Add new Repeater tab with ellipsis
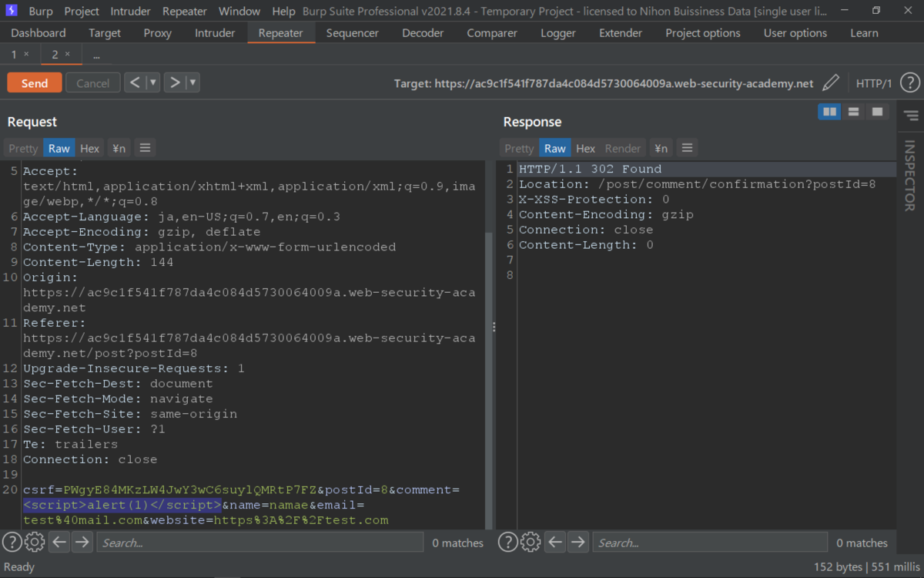 (96, 55)
